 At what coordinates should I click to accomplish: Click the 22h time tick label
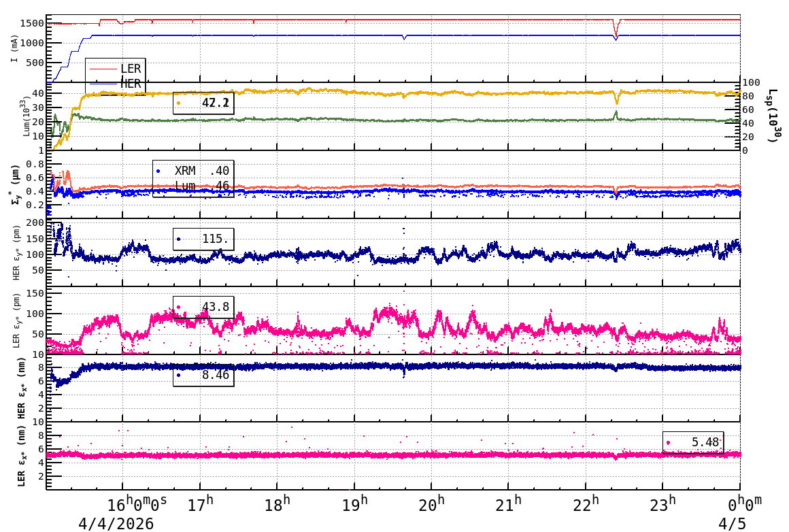(586, 504)
